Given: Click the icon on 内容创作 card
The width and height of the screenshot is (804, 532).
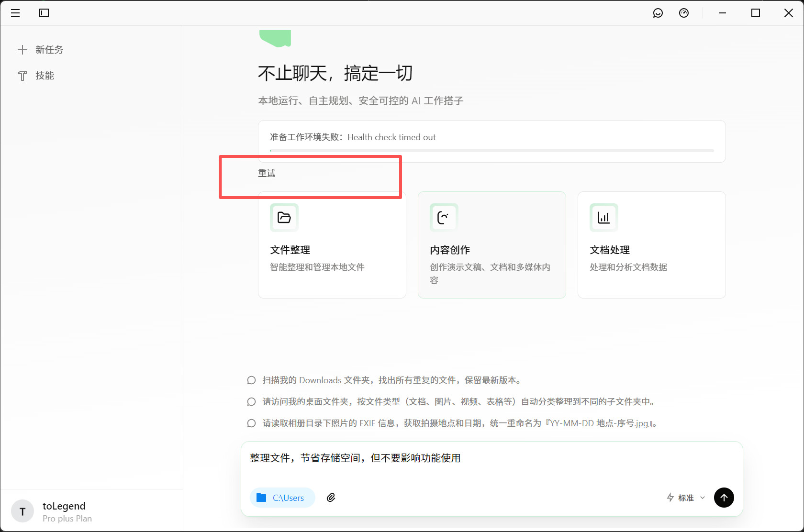Looking at the screenshot, I should tap(444, 218).
